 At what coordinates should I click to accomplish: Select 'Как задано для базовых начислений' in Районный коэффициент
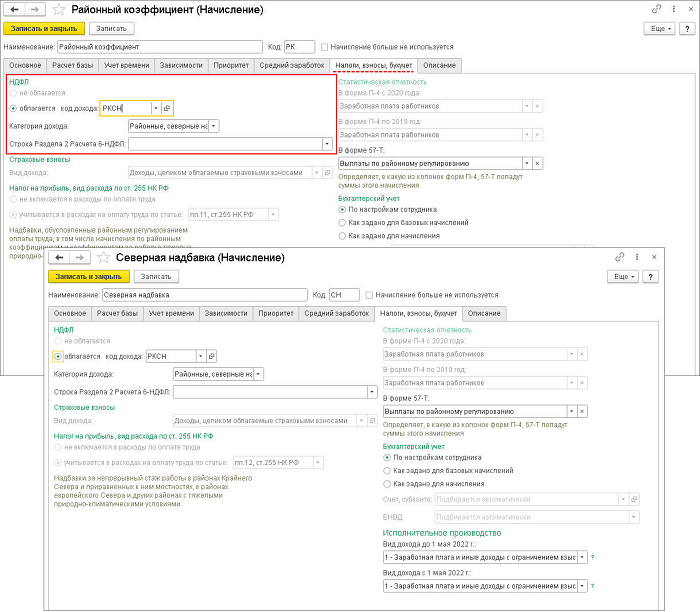(344, 223)
